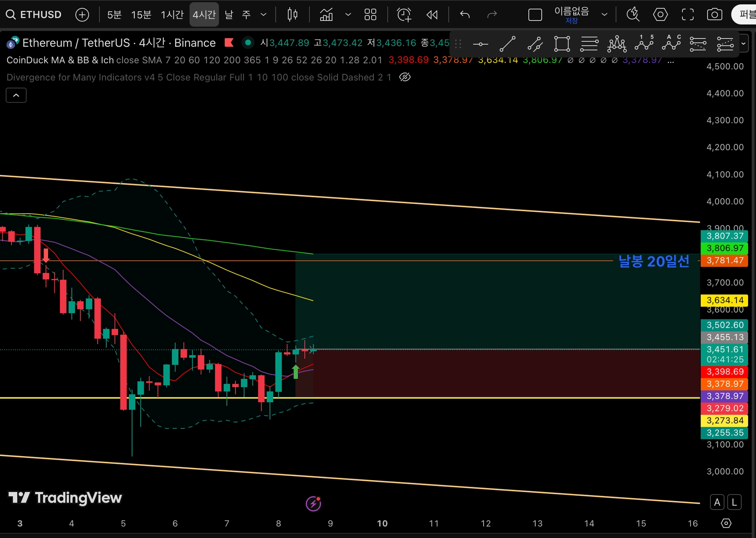Expand the timeframe interval dropdown
The image size is (756, 538).
click(x=263, y=15)
